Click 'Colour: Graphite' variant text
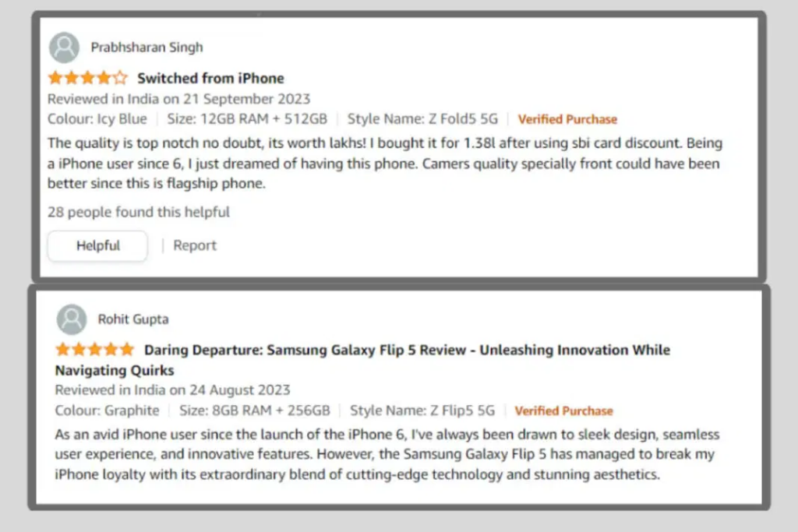Image resolution: width=798 pixels, height=532 pixels. 107,410
